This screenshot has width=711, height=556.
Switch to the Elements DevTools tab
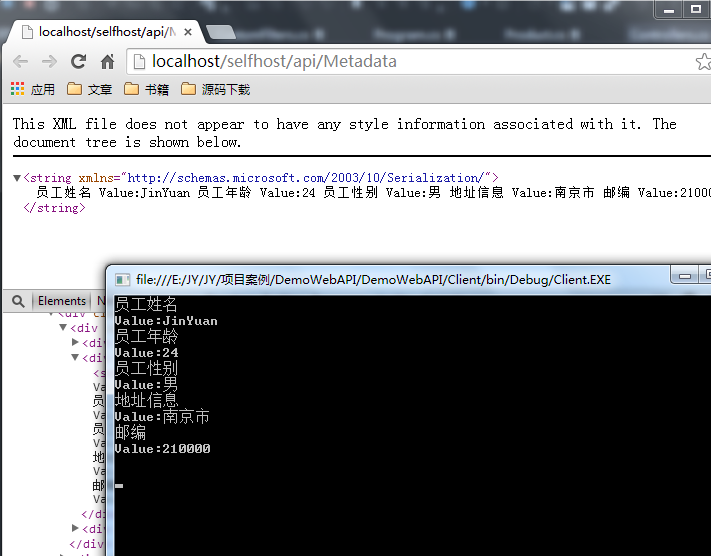pos(62,301)
